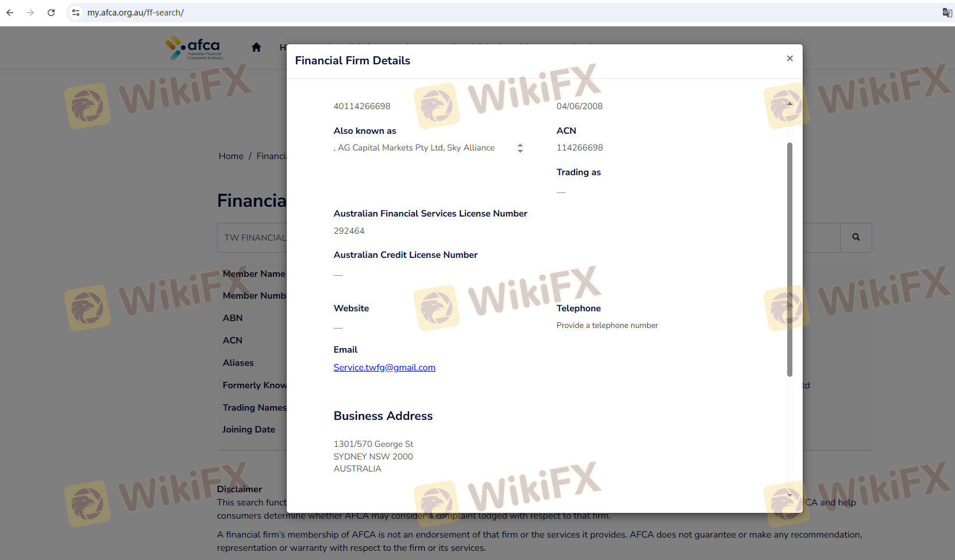This screenshot has height=560, width=955.
Task: Click the browser forward arrow
Action: pos(30,13)
